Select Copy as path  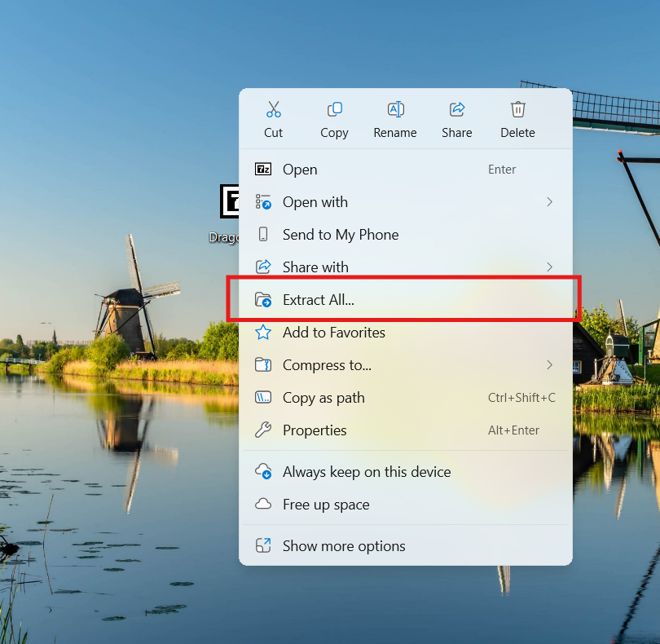tap(323, 398)
